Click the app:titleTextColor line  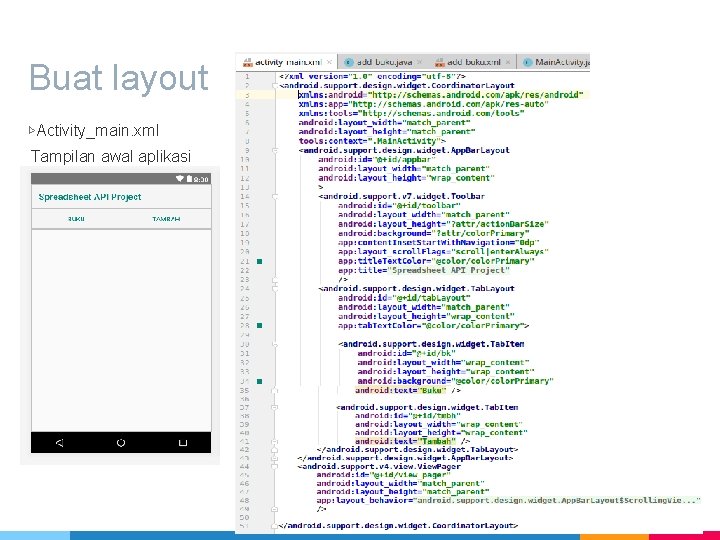click(436, 261)
